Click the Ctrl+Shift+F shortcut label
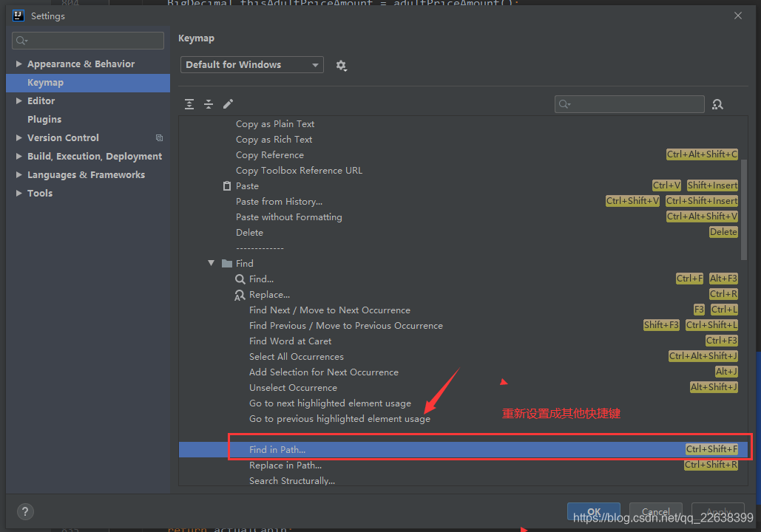Image resolution: width=761 pixels, height=532 pixels. coord(711,449)
